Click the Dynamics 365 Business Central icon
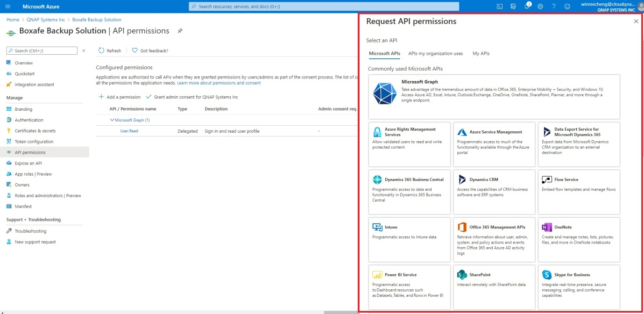This screenshot has width=644, height=314. pos(377,179)
